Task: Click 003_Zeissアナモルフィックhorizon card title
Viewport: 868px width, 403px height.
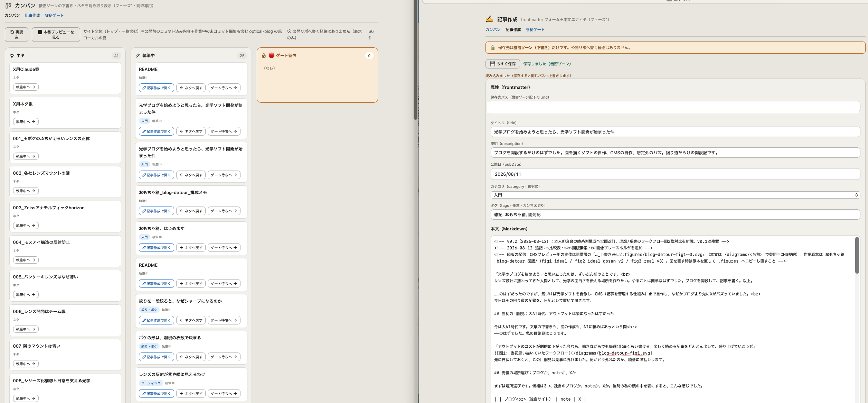Action: tap(49, 208)
